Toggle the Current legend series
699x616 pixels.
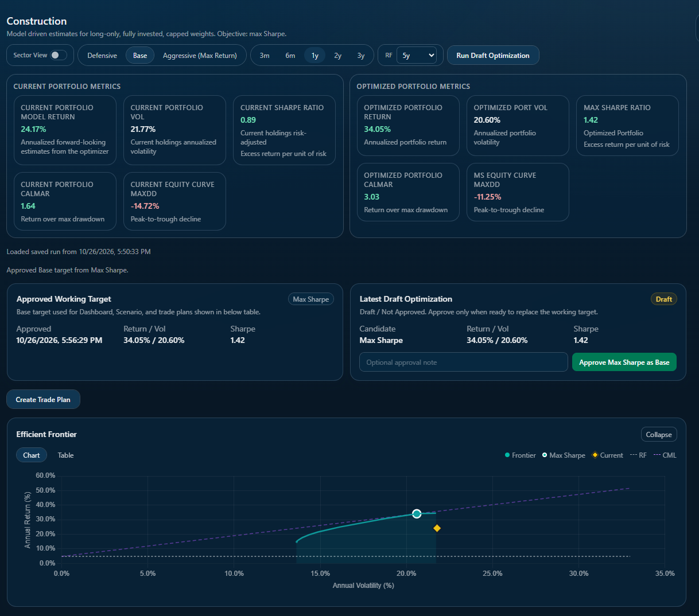(607, 455)
